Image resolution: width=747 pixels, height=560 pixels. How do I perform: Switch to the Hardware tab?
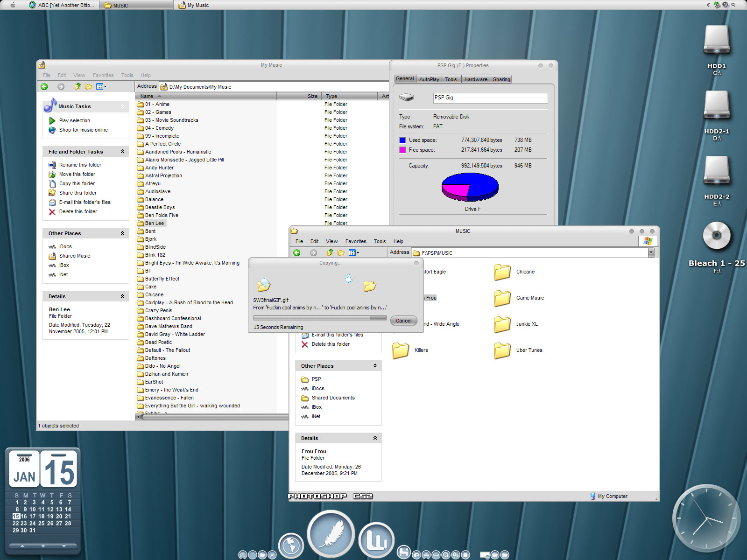coord(476,79)
